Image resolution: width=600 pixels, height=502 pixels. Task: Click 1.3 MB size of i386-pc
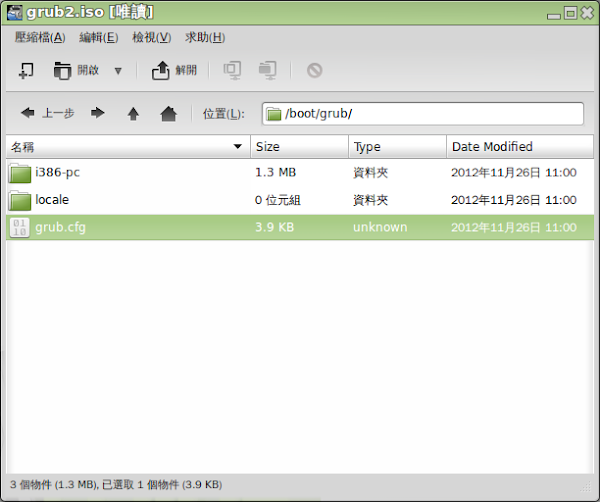276,173
